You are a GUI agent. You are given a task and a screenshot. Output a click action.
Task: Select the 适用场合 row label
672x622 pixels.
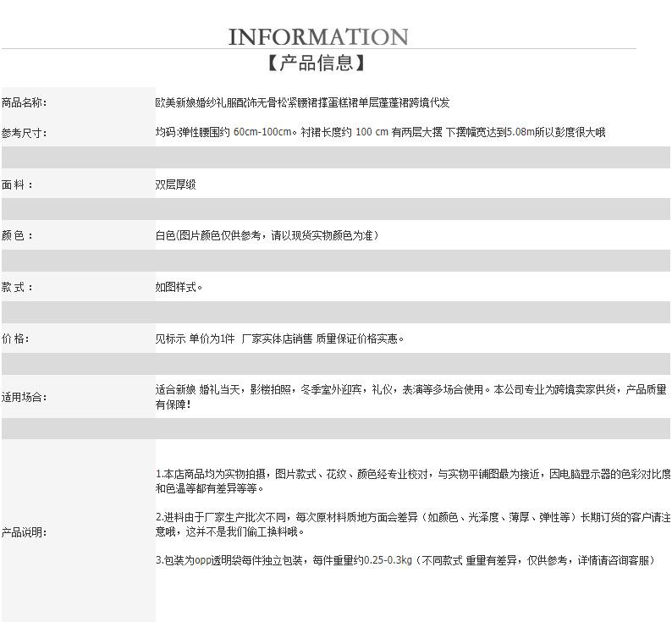25,397
